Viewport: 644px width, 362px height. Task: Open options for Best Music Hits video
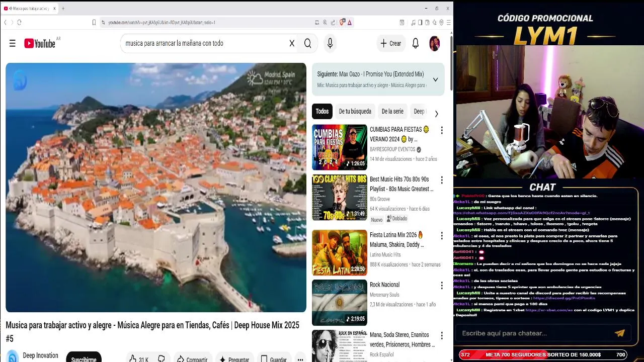pyautogui.click(x=442, y=180)
